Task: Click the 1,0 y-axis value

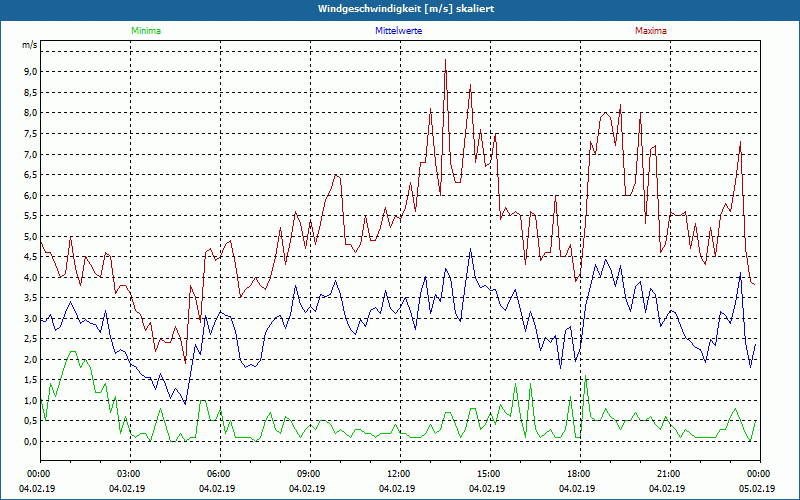Action: click(31, 401)
